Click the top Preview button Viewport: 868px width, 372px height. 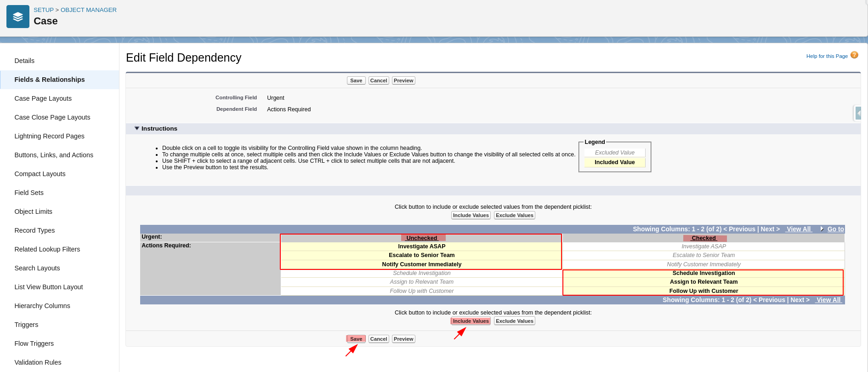(403, 80)
